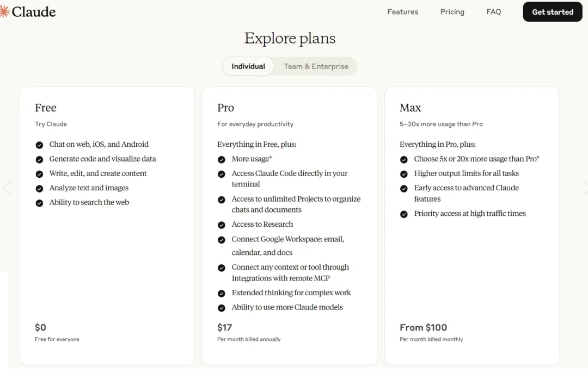Screen dimensions: 588x373
Task: Click 'Extended thinking for complex work' text
Action: 291,293
